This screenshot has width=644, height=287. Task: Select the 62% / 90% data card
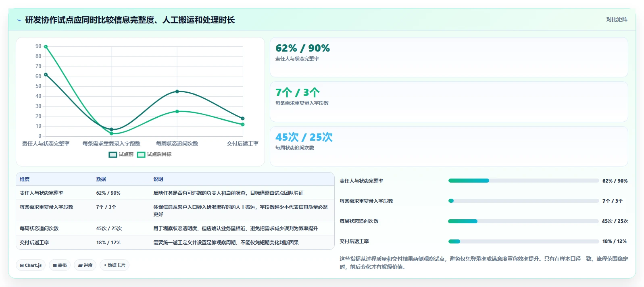(449, 57)
